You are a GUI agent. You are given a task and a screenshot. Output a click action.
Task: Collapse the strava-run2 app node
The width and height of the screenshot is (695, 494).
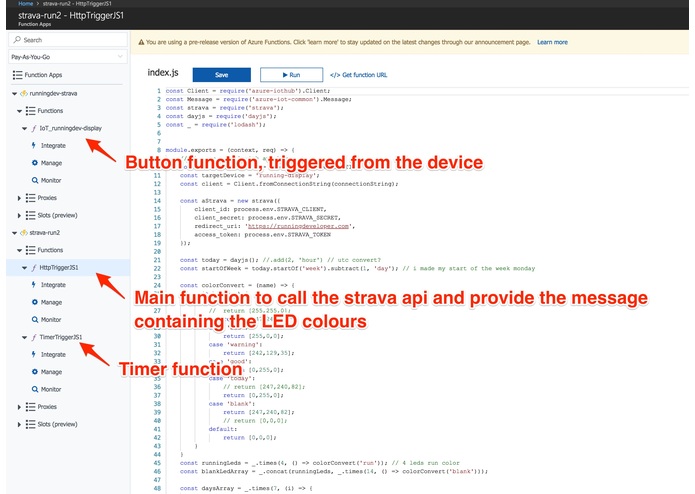[x=14, y=233]
